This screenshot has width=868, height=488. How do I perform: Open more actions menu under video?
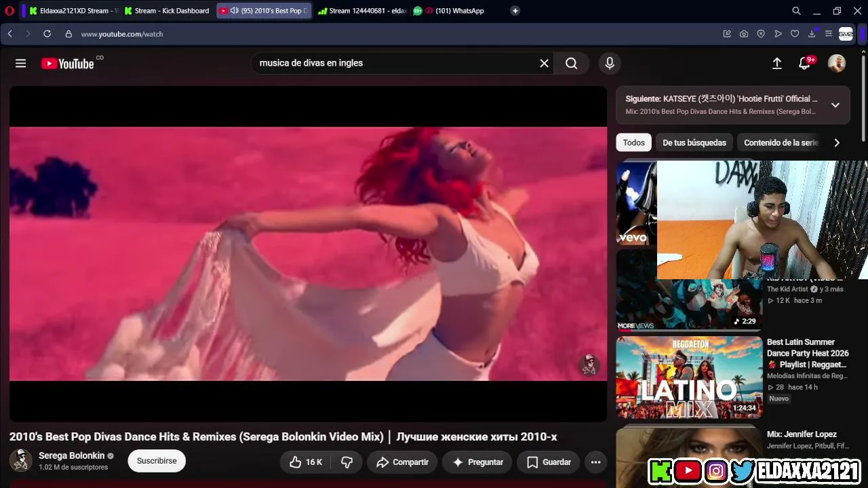595,462
